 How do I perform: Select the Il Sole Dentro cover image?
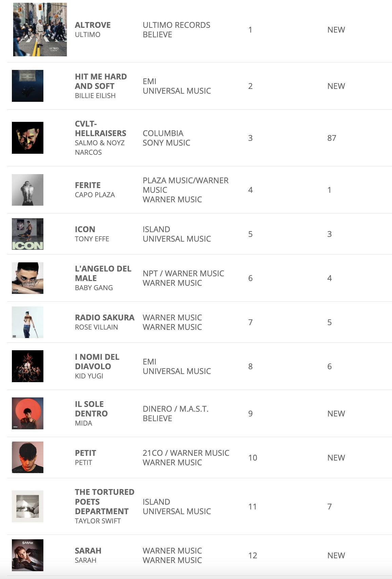[27, 413]
